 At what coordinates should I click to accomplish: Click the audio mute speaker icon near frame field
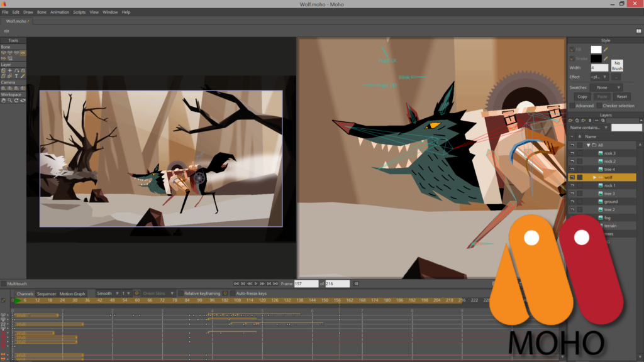click(356, 283)
